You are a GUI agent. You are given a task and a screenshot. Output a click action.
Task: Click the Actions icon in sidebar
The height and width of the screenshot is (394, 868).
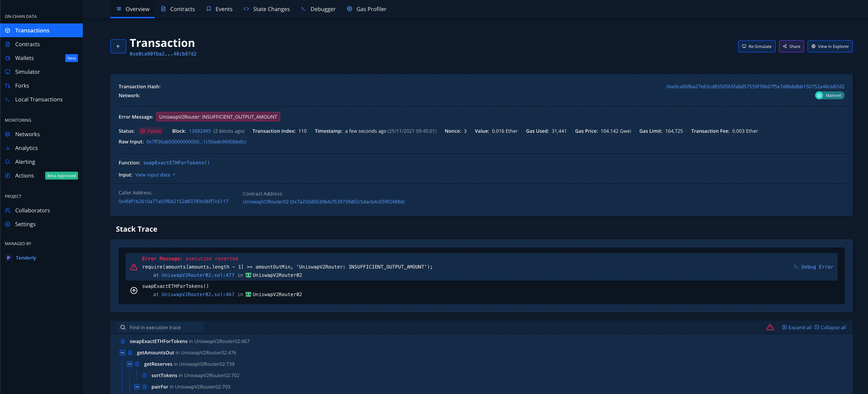8,175
